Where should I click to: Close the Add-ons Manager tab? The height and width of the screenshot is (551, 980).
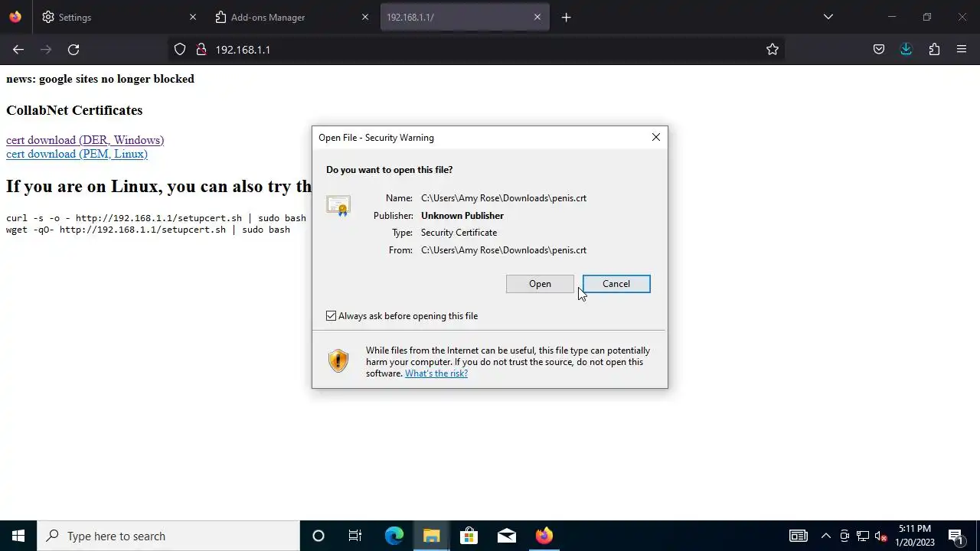click(365, 17)
